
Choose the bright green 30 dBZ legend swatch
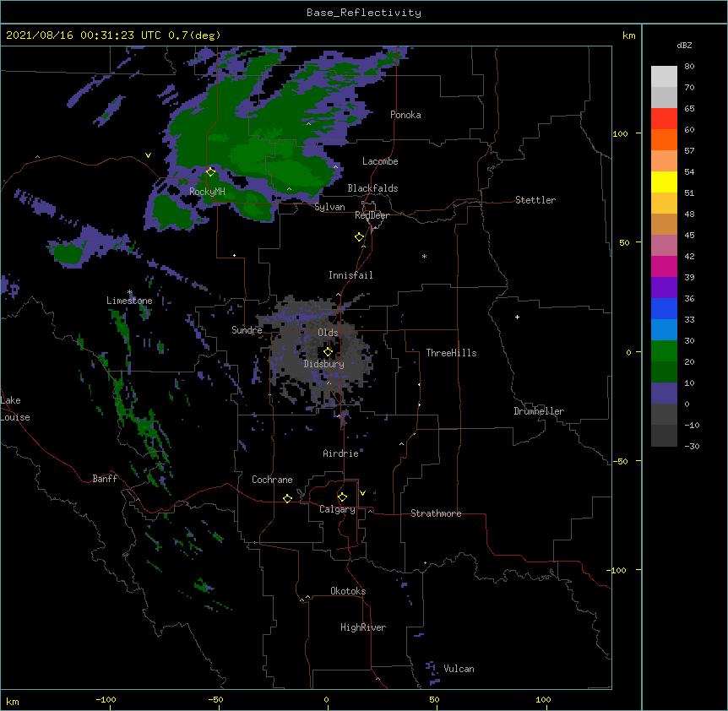[664, 351]
